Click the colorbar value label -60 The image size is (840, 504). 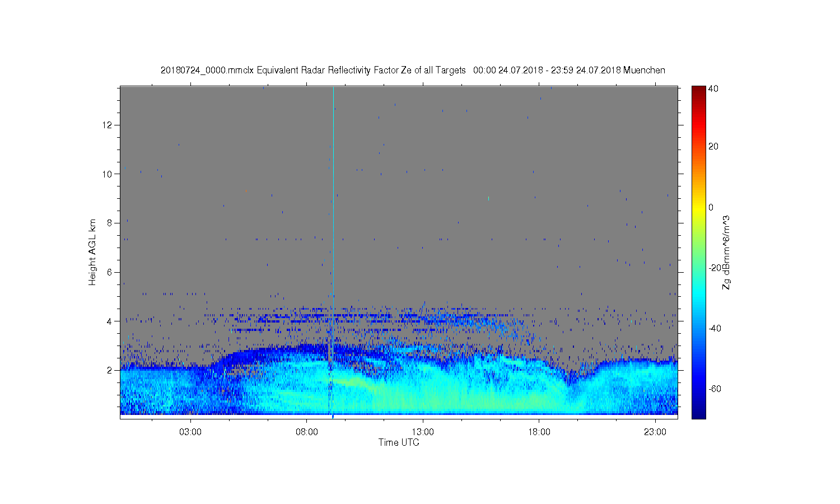[715, 389]
